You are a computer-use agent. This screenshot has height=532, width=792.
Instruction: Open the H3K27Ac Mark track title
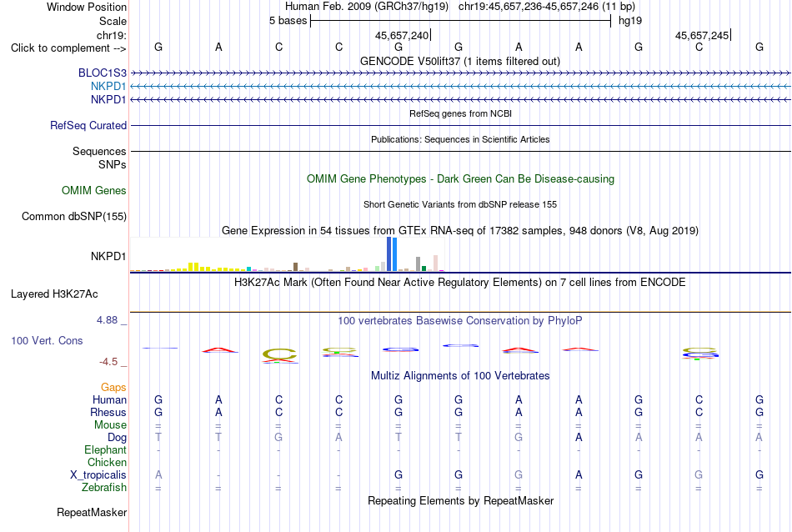460,283
